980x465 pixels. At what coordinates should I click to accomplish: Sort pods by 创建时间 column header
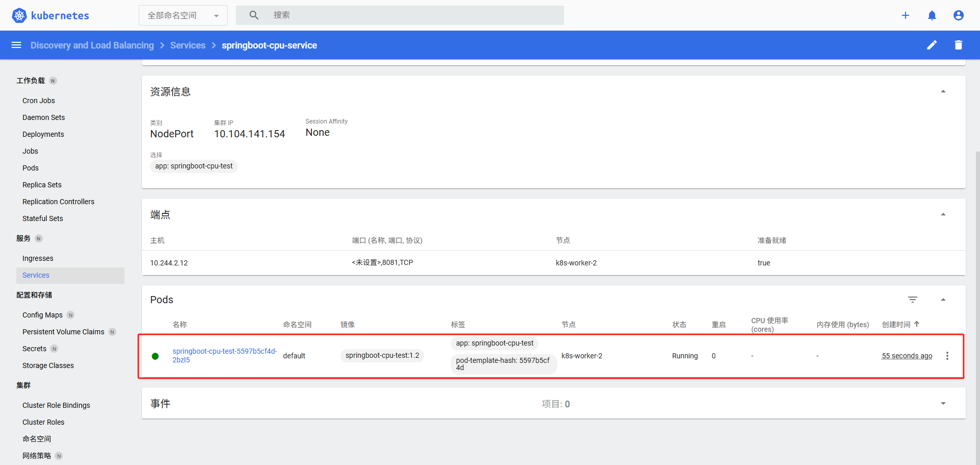pos(896,325)
